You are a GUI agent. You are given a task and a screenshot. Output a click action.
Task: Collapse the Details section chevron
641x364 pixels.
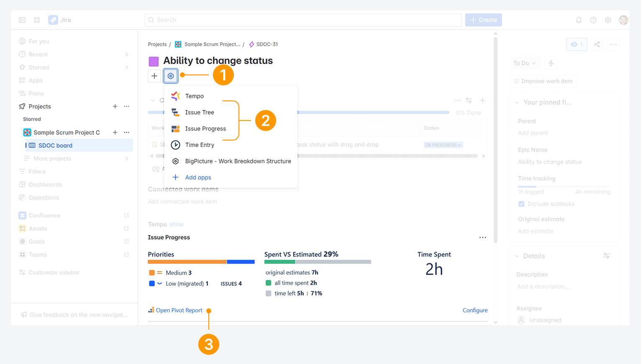pyautogui.click(x=517, y=256)
